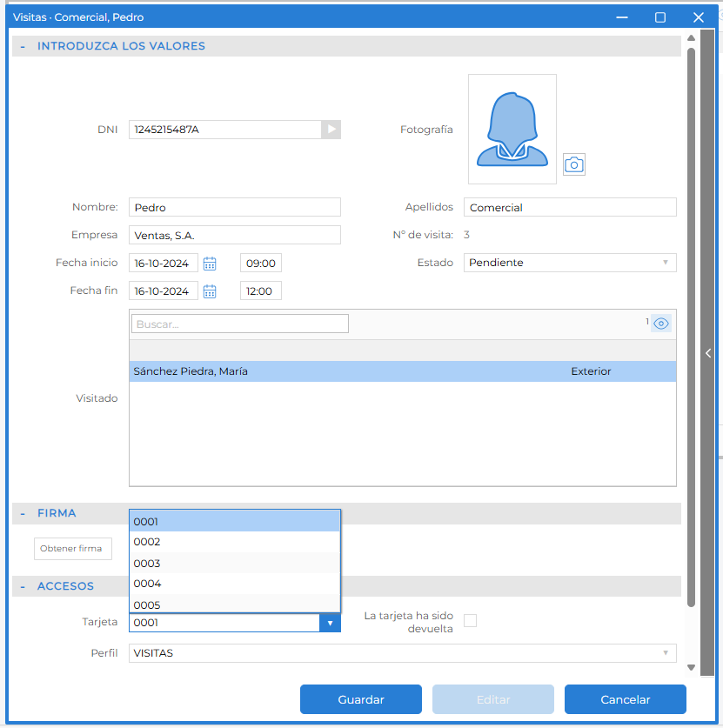Open the camera to take a photograph
Image resolution: width=723 pixels, height=728 pixels.
pyautogui.click(x=574, y=164)
